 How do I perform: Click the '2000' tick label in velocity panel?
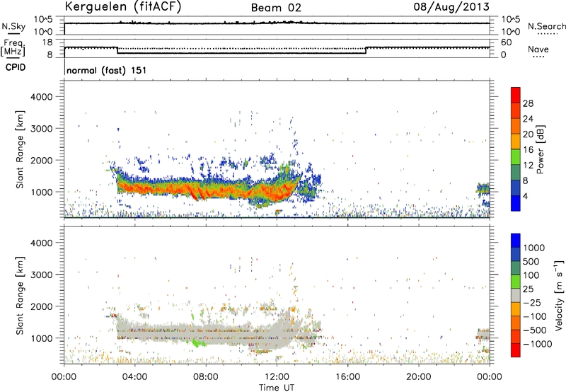pos(41,306)
